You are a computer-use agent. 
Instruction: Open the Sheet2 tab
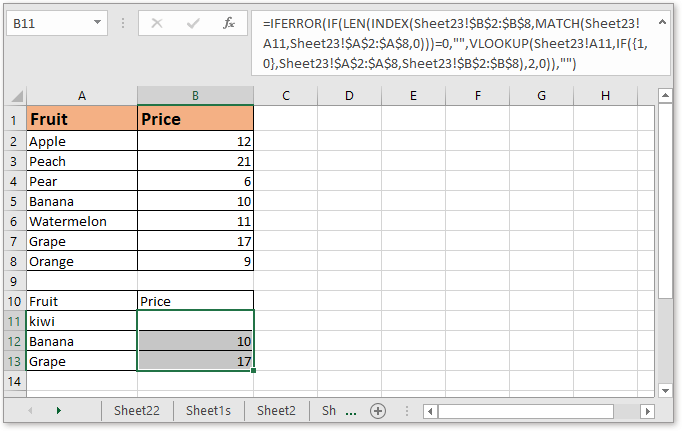click(276, 410)
